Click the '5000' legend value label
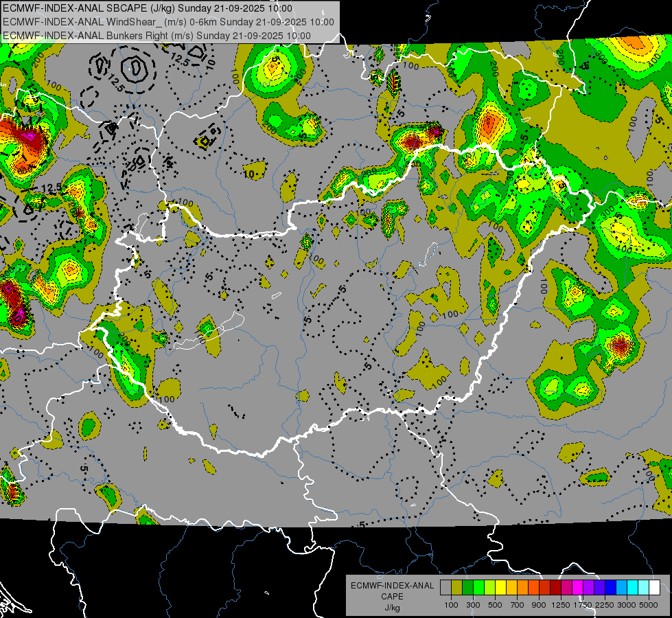The height and width of the screenshot is (618, 672). click(649, 605)
